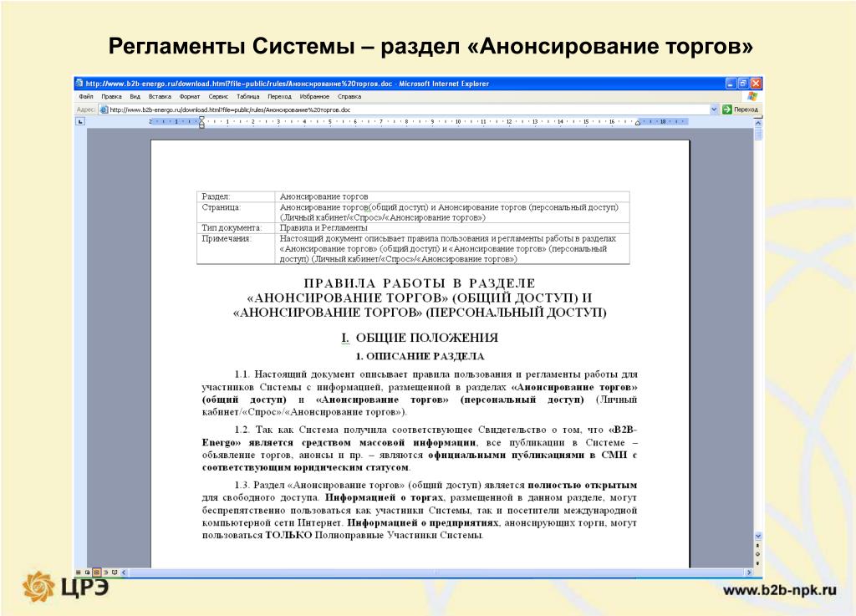Switch to Normal view button
This screenshot has width=856, height=616.
[x=78, y=573]
